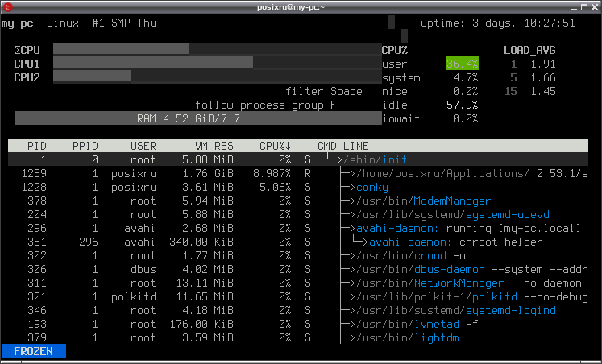Screen dimensions: 602x364
Task: Sort by the VM_RSS column header
Action: point(214,146)
